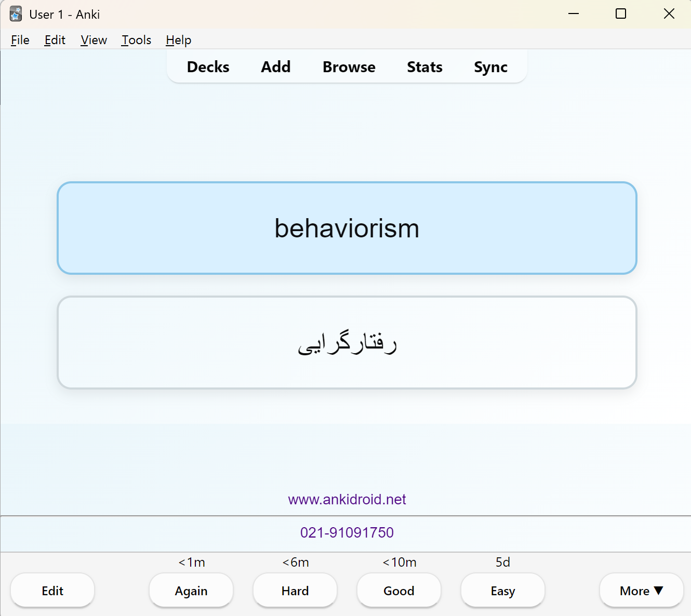Open the Browse card browser
This screenshot has height=616, width=691.
(x=349, y=67)
